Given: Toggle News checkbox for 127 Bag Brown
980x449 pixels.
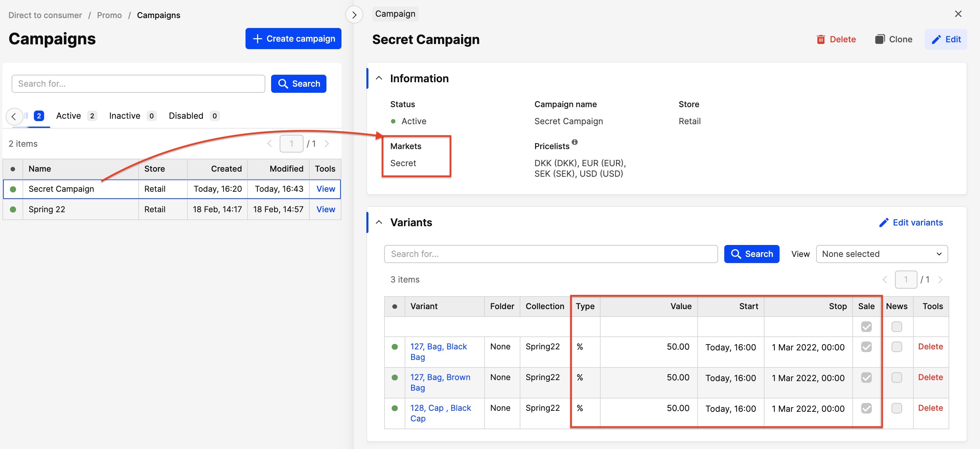Looking at the screenshot, I should coord(896,378).
